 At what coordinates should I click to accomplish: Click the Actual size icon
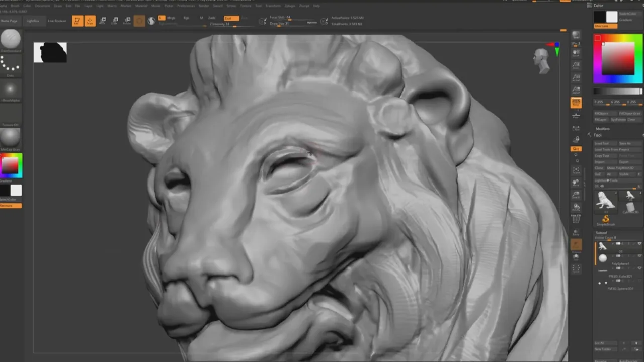[576, 77]
